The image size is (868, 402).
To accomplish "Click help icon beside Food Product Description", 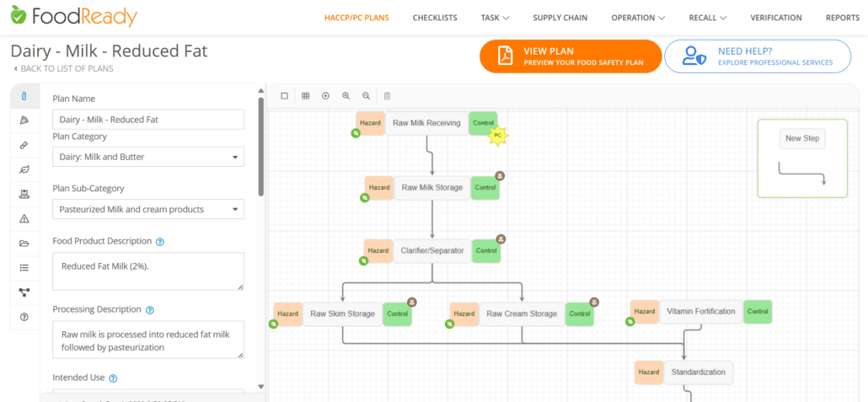I will point(160,241).
